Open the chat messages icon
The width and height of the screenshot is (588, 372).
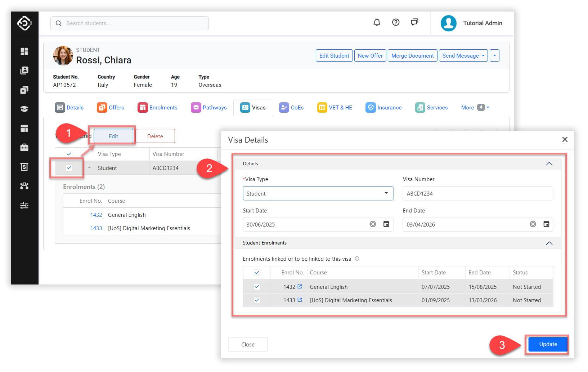(414, 22)
